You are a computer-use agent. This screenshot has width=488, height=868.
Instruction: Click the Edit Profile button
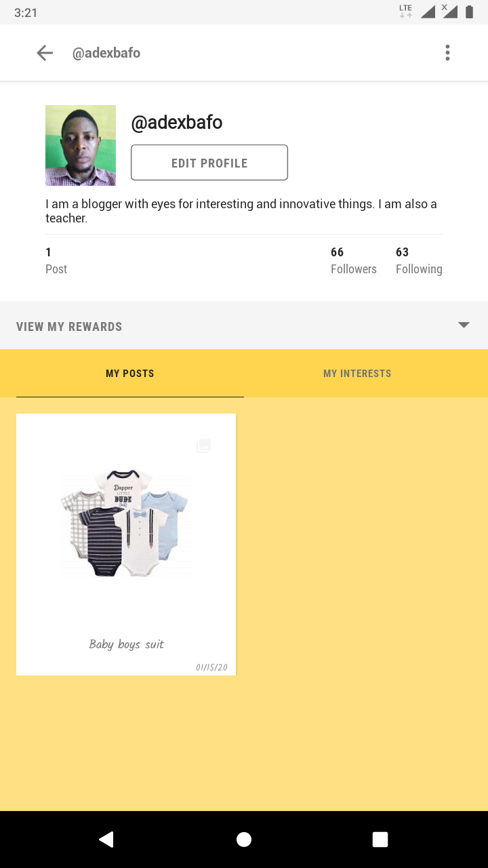209,163
